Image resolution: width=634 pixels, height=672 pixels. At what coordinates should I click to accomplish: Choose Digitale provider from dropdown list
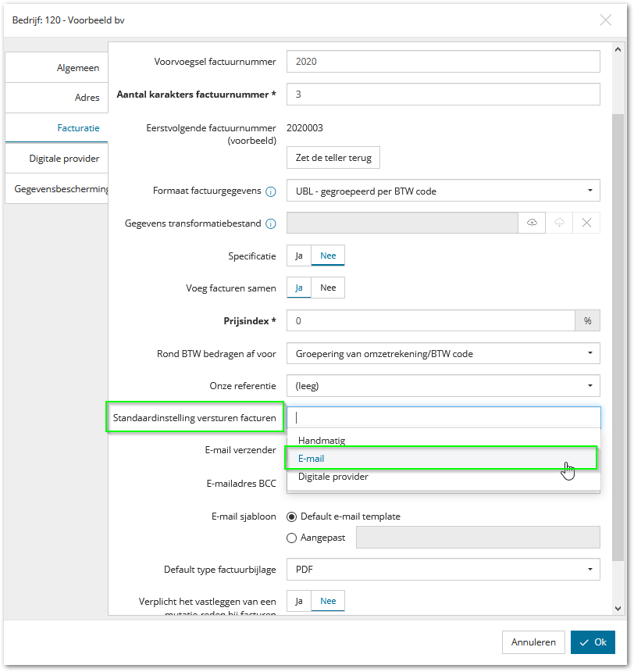[x=443, y=477]
